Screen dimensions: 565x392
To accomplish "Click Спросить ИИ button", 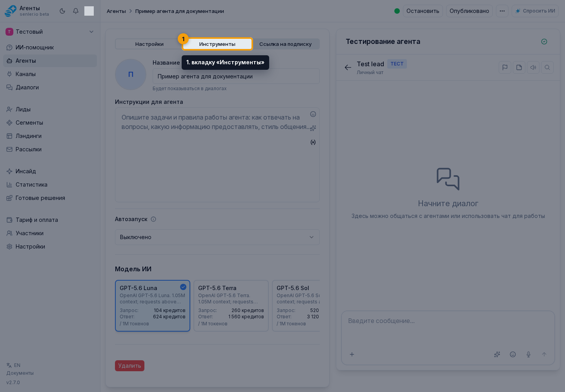I will click(x=535, y=11).
